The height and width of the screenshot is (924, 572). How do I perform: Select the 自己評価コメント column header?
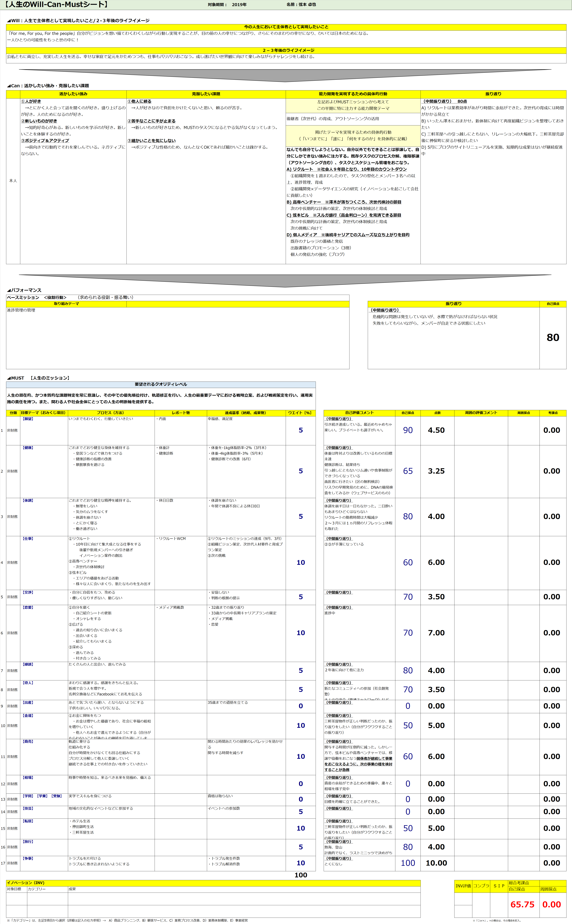click(359, 413)
